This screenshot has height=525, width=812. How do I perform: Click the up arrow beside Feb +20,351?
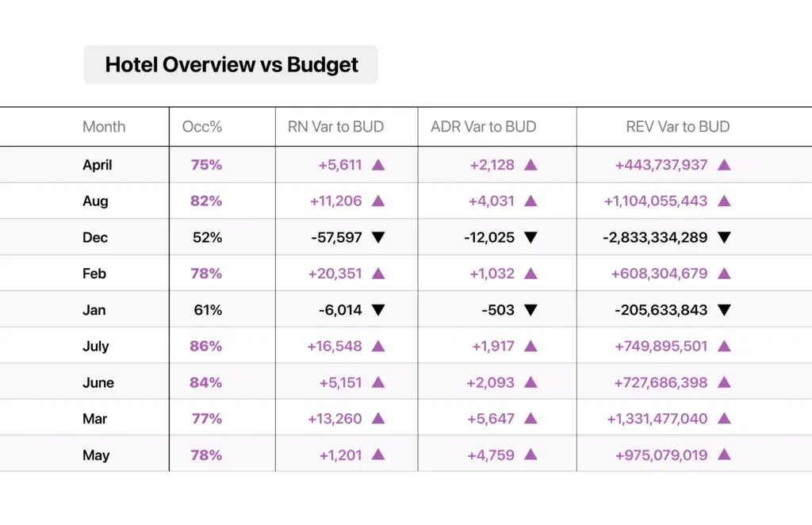tap(378, 274)
